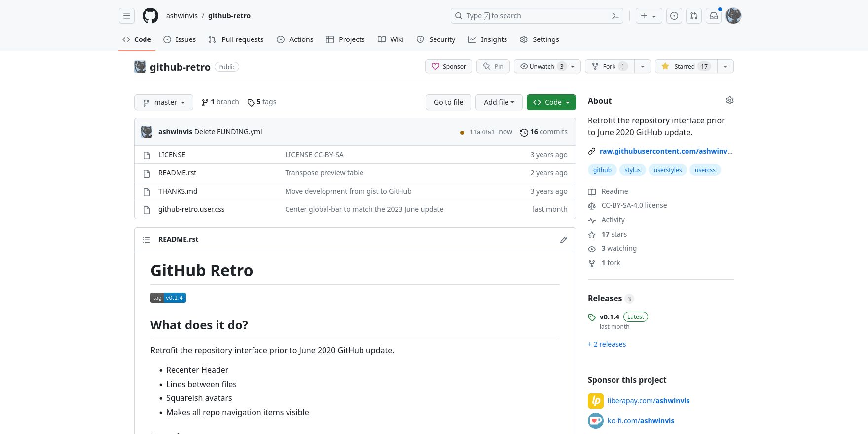Open the 5 tags link
Image resolution: width=868 pixels, height=434 pixels.
[x=262, y=102]
